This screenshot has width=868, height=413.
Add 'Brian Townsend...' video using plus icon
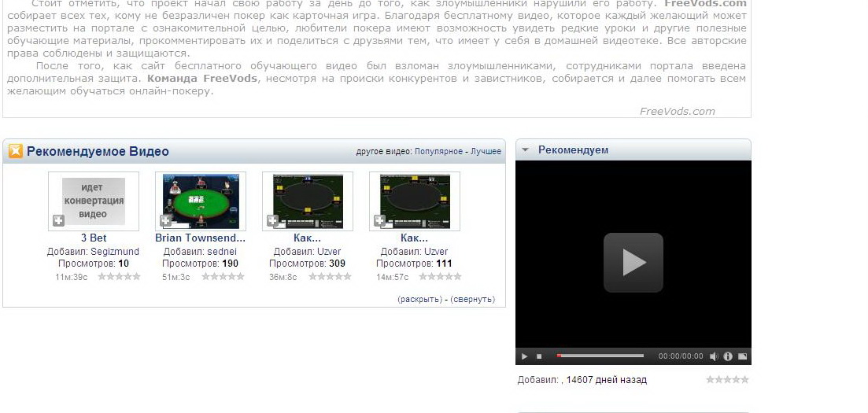click(x=165, y=221)
